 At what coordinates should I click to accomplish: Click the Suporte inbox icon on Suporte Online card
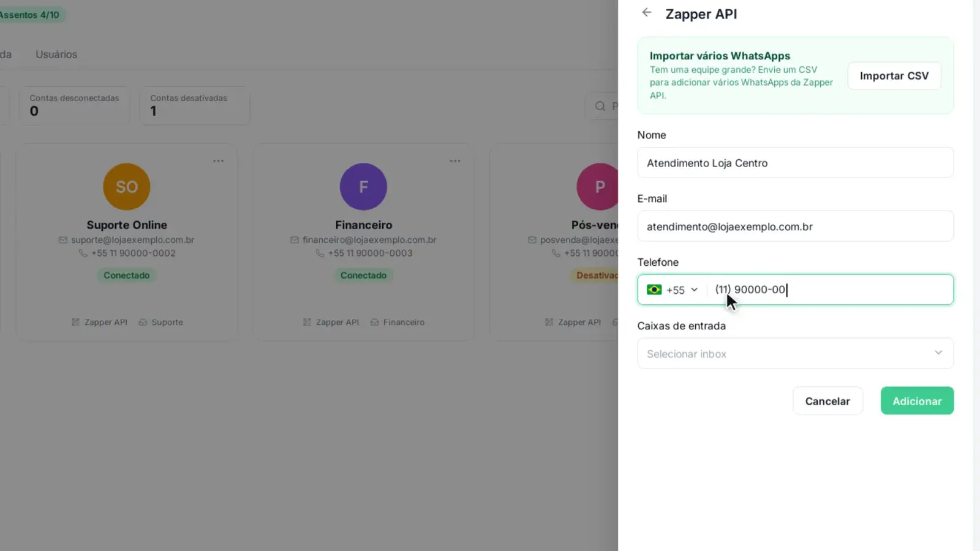143,322
